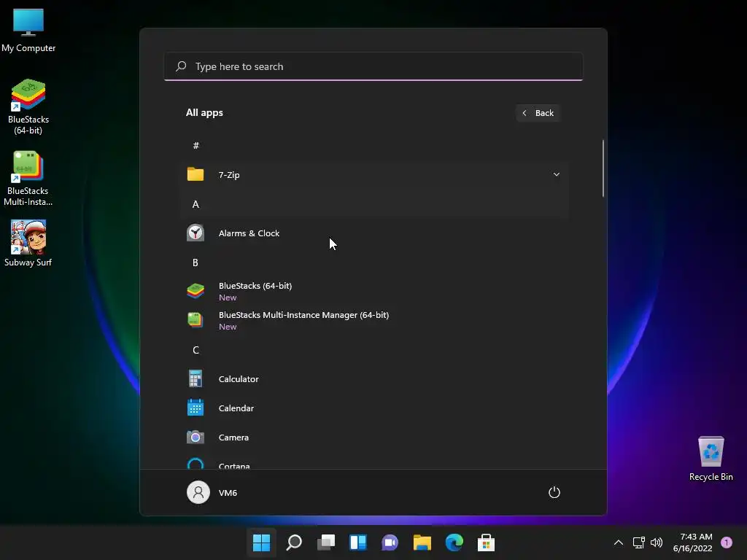Open the Calendar app
The height and width of the screenshot is (560, 747).
374,408
